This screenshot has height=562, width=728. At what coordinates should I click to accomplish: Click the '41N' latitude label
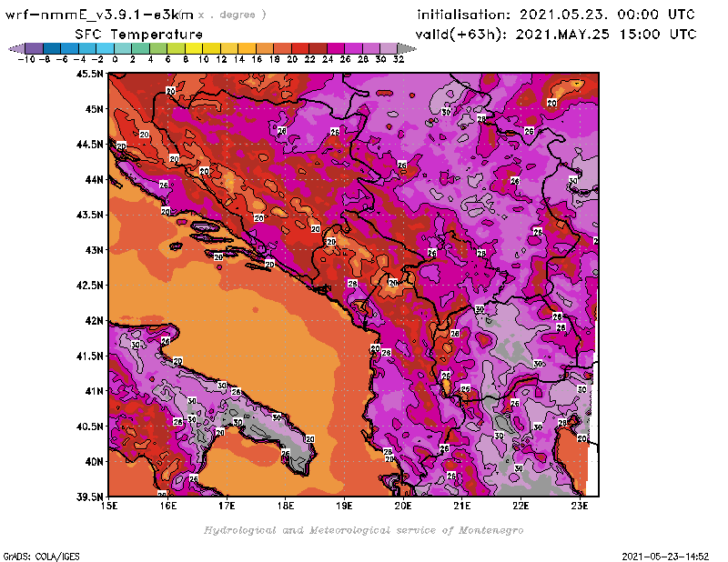pos(94,391)
